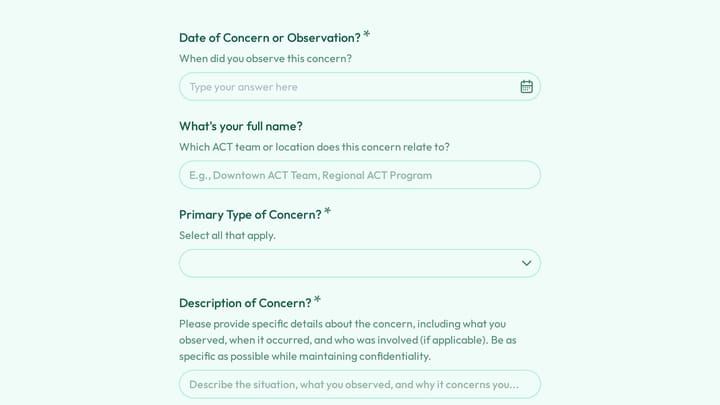The image size is (720, 405).
Task: Click the Description of Concern input box
Action: (x=360, y=384)
